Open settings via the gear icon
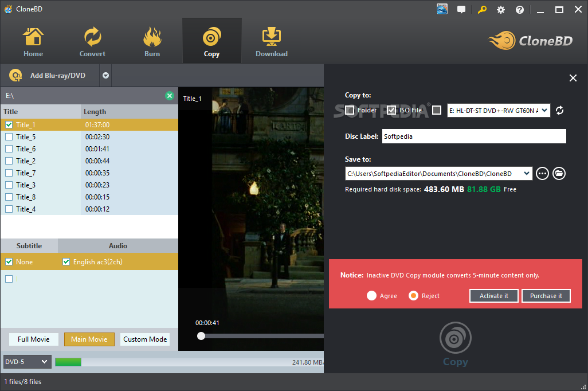 (x=501, y=10)
